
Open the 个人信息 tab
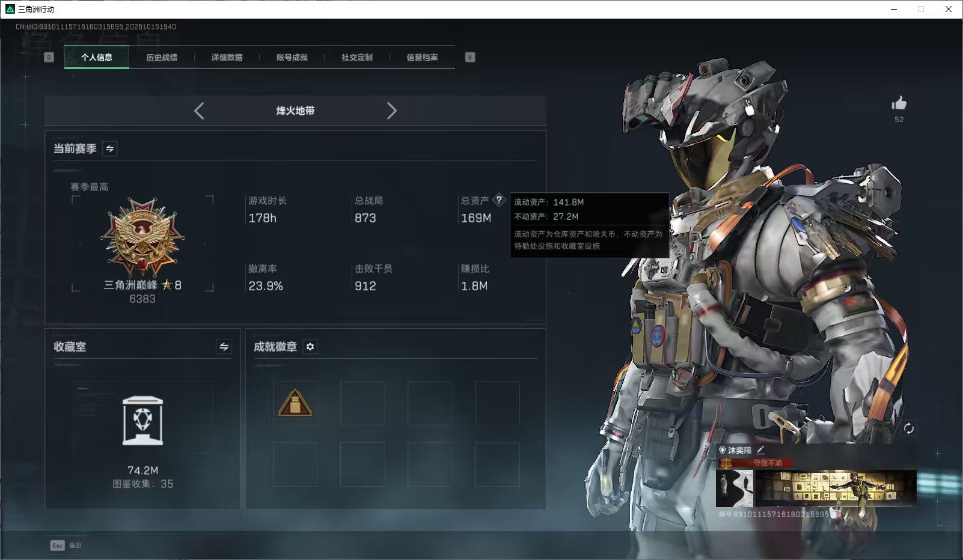(x=97, y=57)
